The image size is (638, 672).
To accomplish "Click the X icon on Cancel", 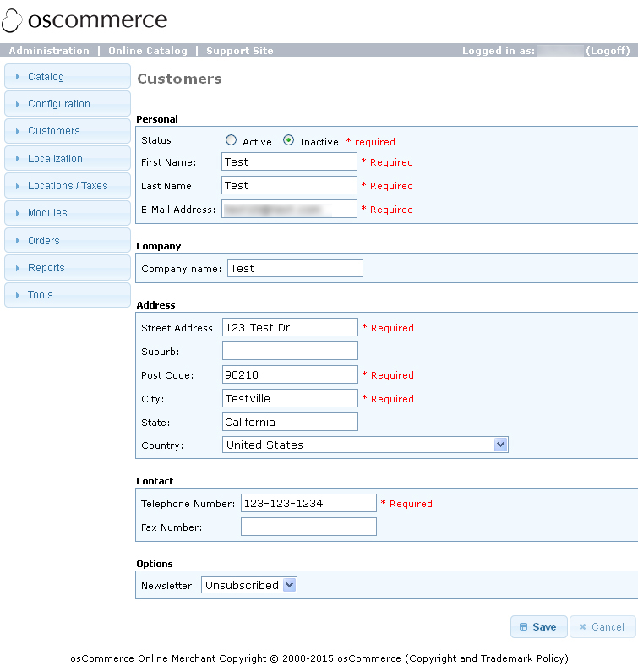I will (582, 627).
